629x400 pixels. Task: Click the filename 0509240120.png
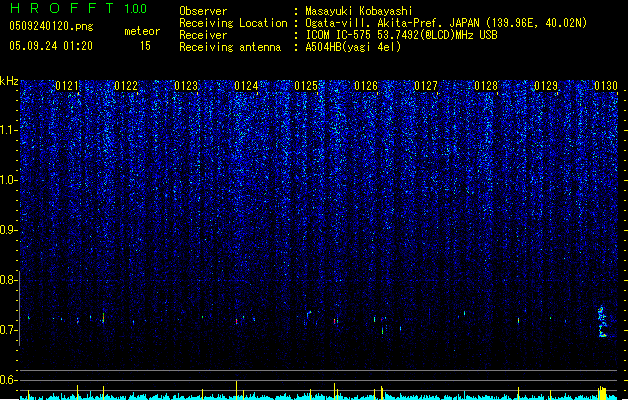(x=51, y=26)
